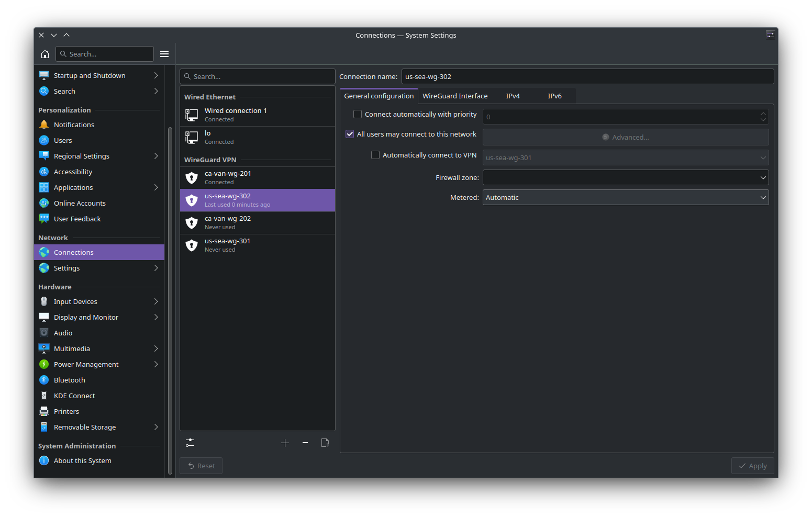The image size is (812, 518).
Task: Add a new connection with plus icon
Action: [x=285, y=443]
